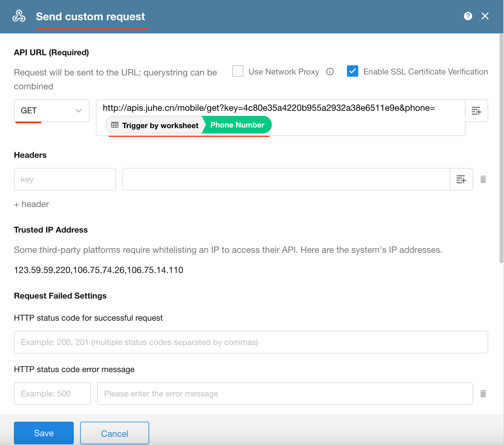Click the dialog's vertical scrollbar
The image size is (504, 445).
(x=501, y=148)
